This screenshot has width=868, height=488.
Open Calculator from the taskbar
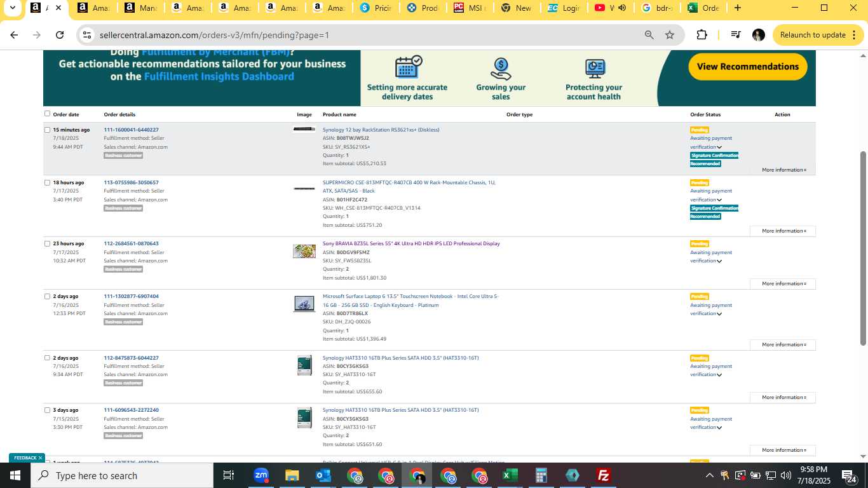pyautogui.click(x=541, y=475)
